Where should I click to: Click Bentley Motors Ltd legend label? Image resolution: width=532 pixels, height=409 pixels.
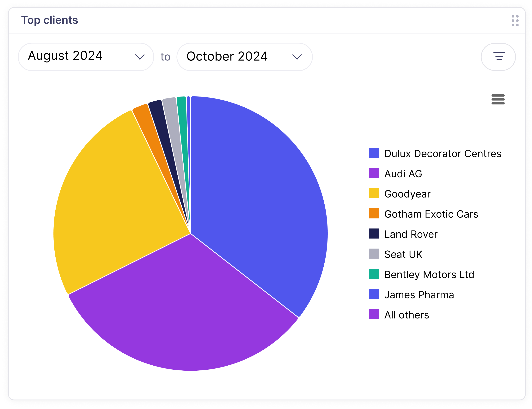pos(429,275)
